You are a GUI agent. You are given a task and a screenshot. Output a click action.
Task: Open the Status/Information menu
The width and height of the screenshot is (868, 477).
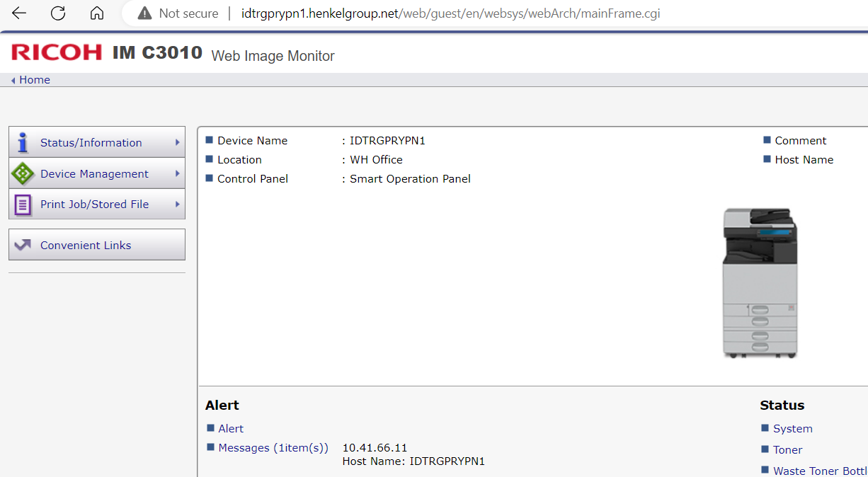97,142
